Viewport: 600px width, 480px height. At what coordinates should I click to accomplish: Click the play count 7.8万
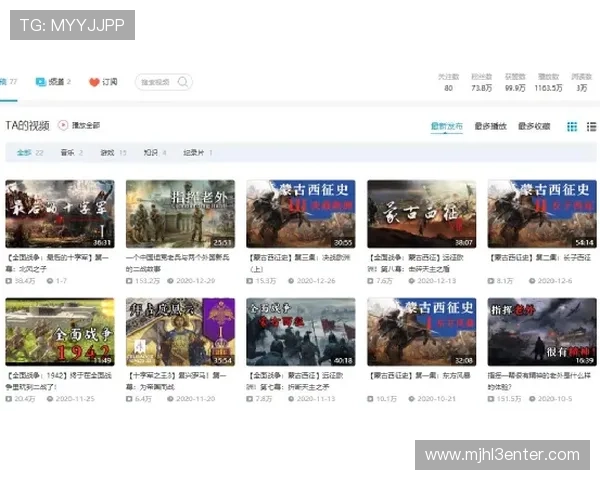pyautogui.click(x=263, y=399)
